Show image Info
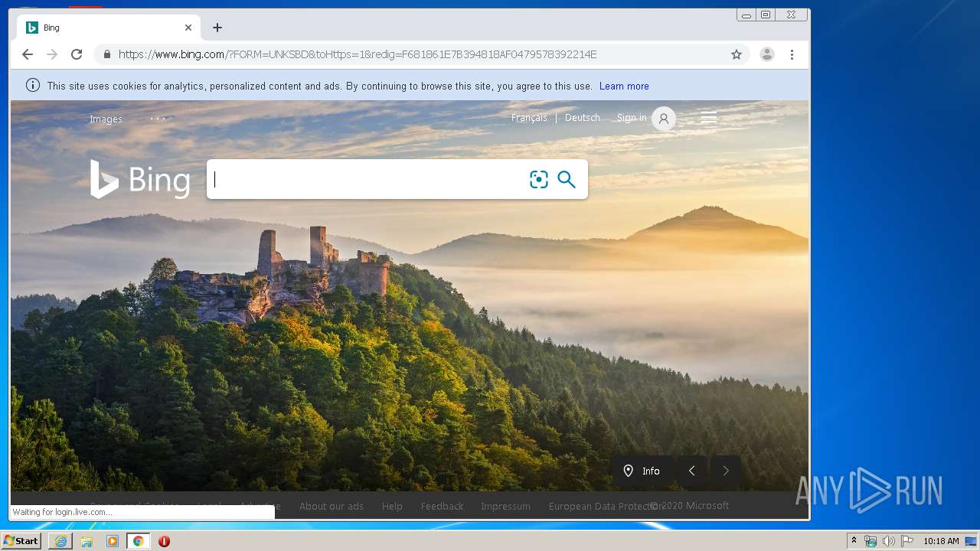 click(x=642, y=471)
